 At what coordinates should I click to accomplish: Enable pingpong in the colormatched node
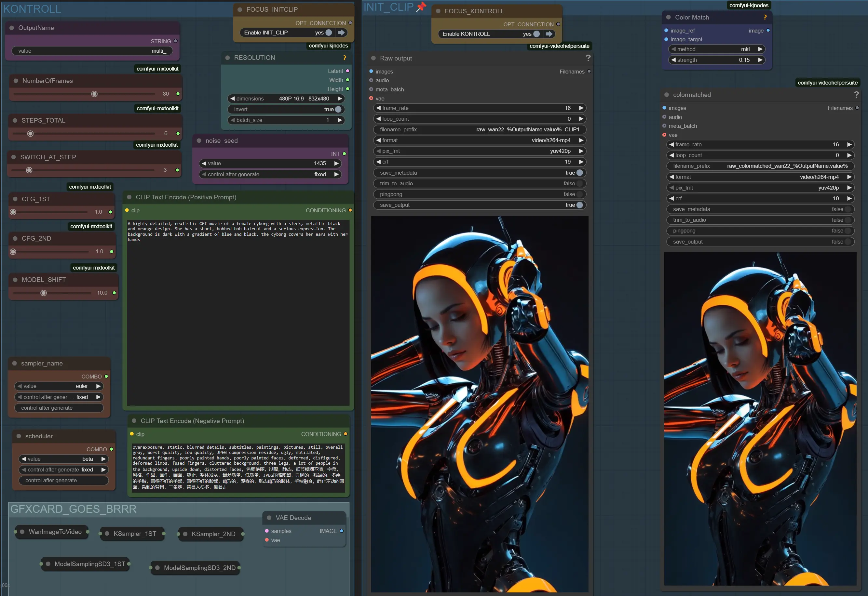[x=848, y=231]
